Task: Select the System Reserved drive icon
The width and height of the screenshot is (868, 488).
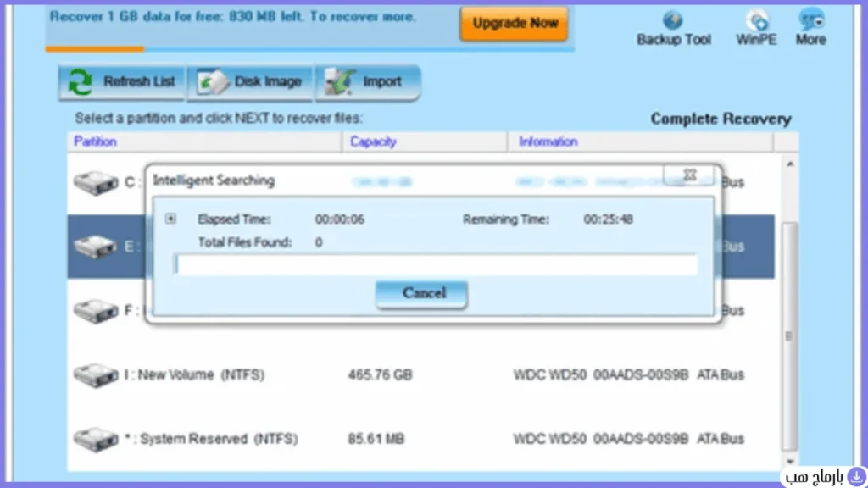Action: 96,440
